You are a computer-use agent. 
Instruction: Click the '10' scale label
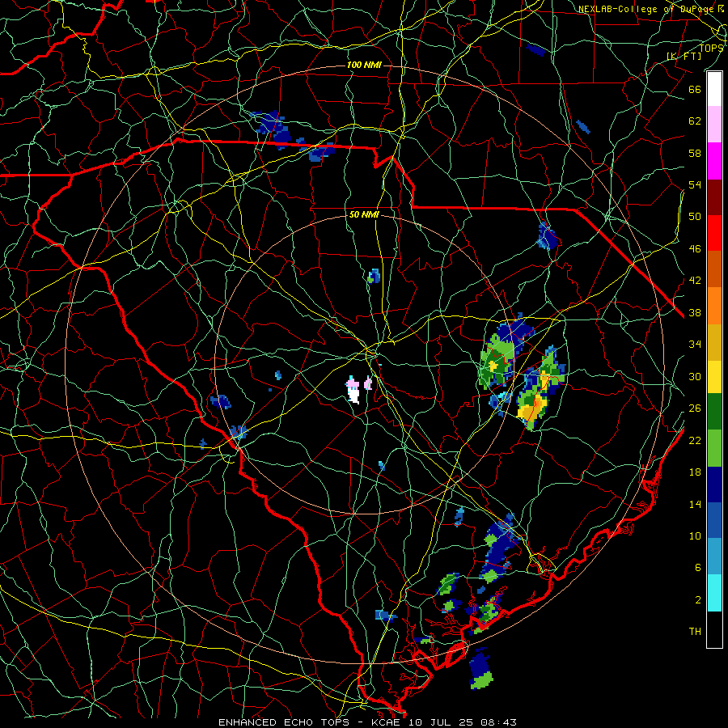coord(695,535)
